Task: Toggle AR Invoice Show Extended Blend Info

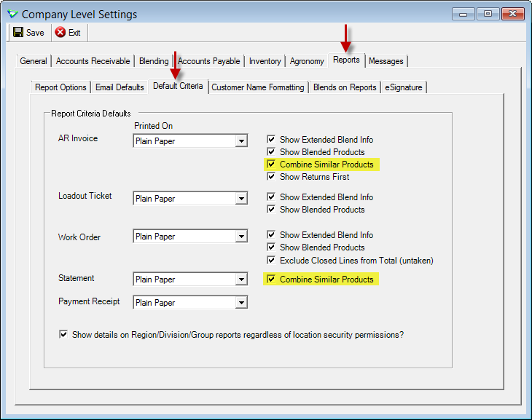Action: pos(271,139)
